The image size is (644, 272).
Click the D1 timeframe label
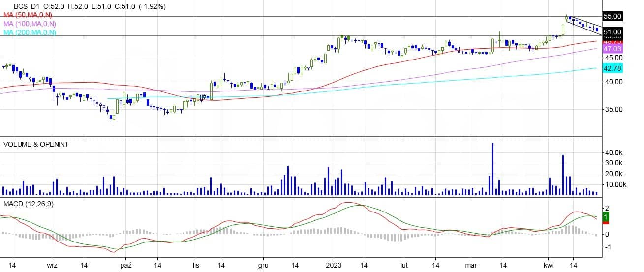pyautogui.click(x=35, y=7)
